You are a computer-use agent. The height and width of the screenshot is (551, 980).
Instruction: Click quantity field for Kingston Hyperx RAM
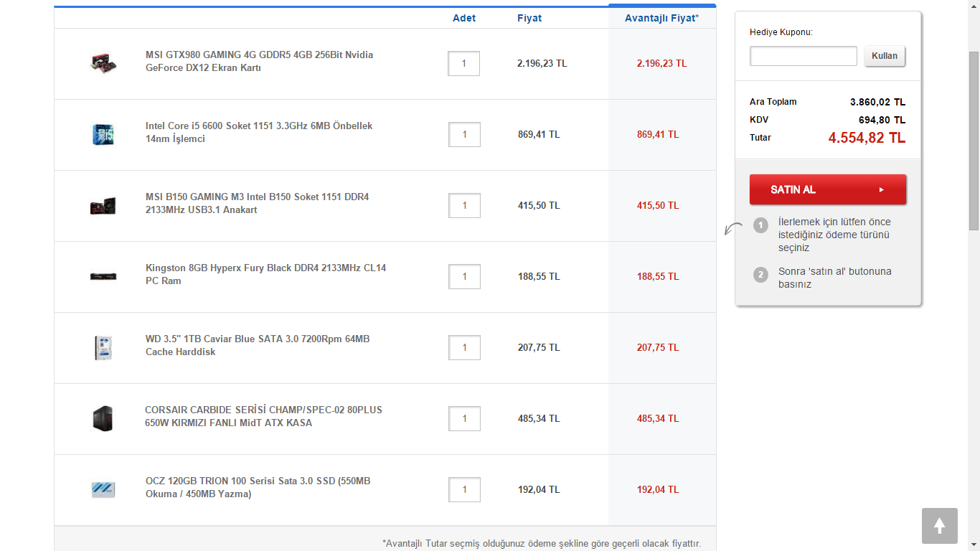click(x=464, y=276)
